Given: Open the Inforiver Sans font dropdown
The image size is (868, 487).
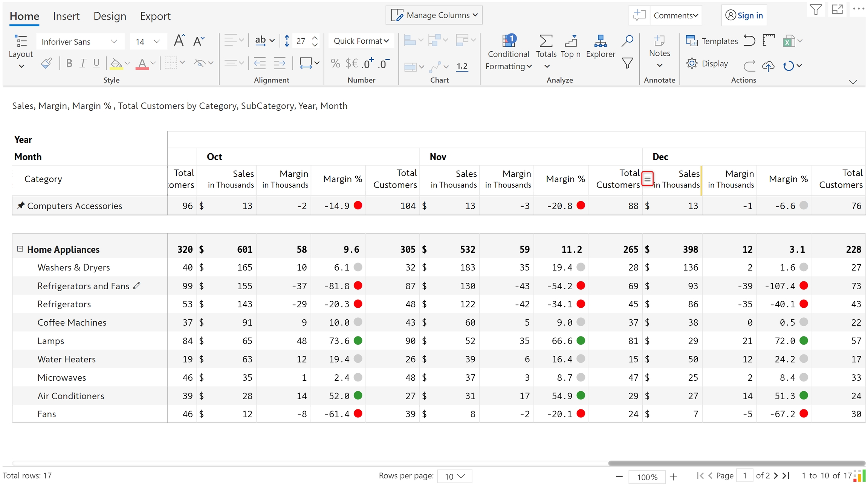Looking at the screenshot, I should [x=80, y=41].
